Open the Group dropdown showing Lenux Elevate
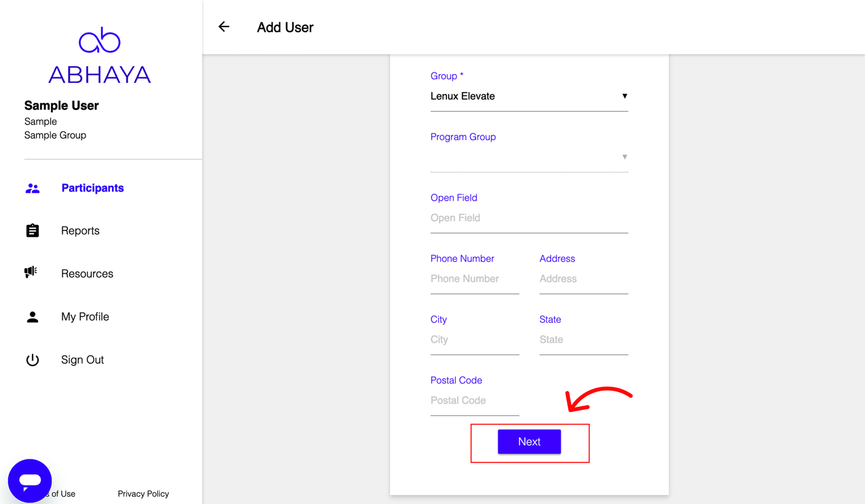The width and height of the screenshot is (865, 504). 529,97
